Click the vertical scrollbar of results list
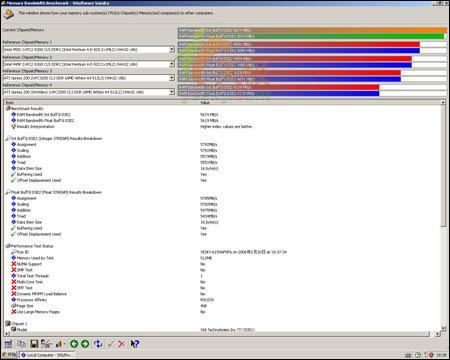The width and height of the screenshot is (450, 360). [443, 215]
